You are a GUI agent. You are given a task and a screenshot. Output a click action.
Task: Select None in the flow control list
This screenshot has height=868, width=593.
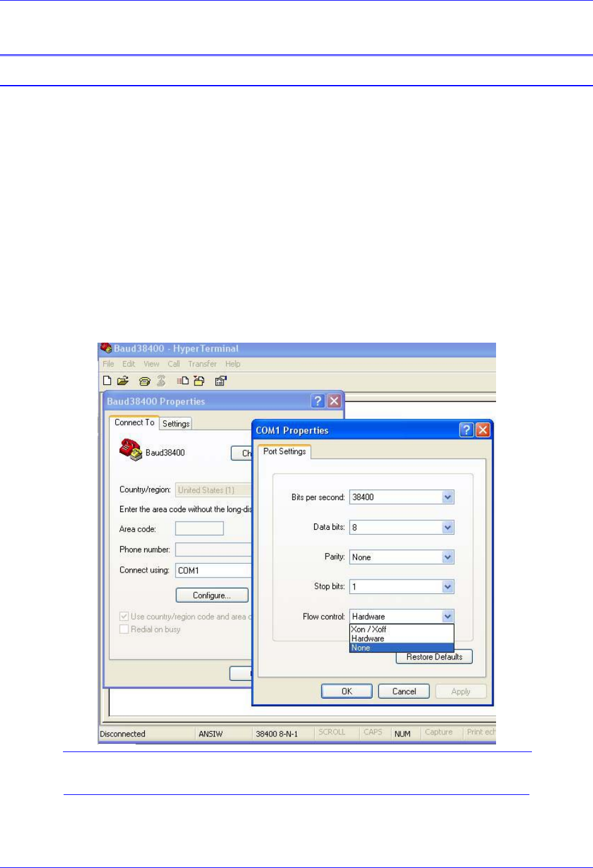402,648
